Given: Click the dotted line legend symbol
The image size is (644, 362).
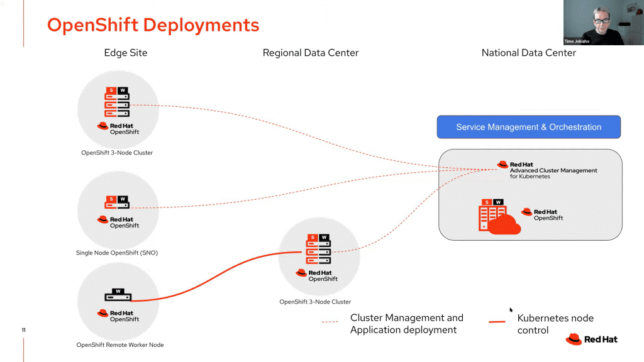Looking at the screenshot, I should click(x=330, y=322).
